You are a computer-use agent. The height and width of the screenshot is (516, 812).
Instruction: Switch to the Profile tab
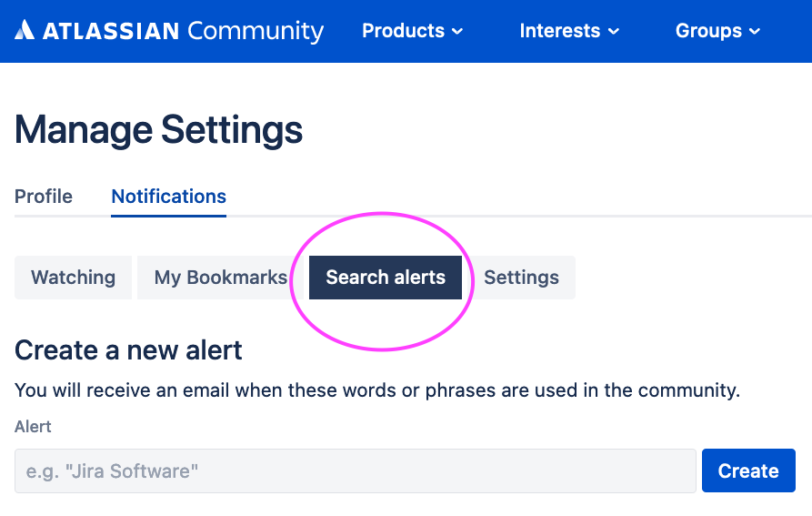pos(44,197)
